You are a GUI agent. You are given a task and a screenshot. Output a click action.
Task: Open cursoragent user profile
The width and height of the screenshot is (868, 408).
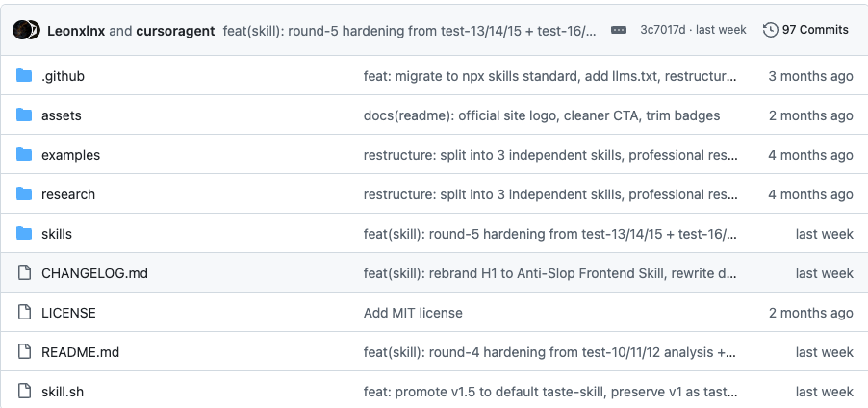coord(175,31)
